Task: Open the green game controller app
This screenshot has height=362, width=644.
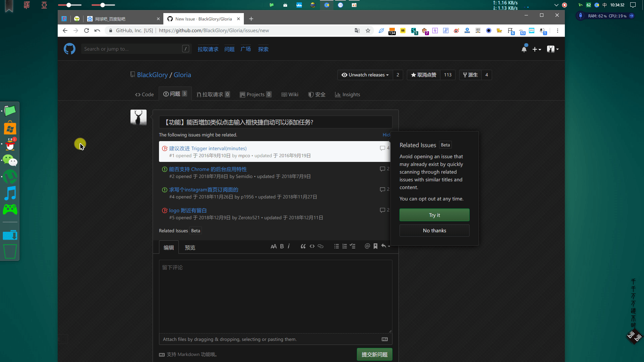Action: pyautogui.click(x=10, y=209)
